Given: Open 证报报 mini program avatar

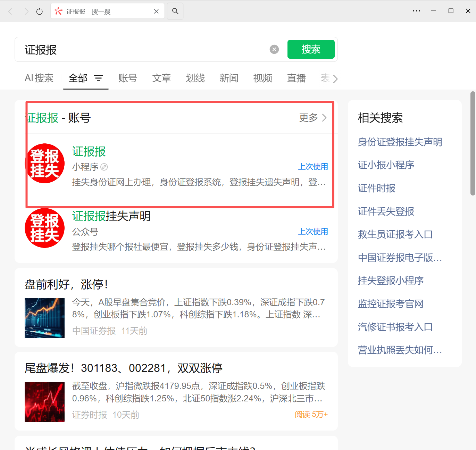Looking at the screenshot, I should pos(45,163).
